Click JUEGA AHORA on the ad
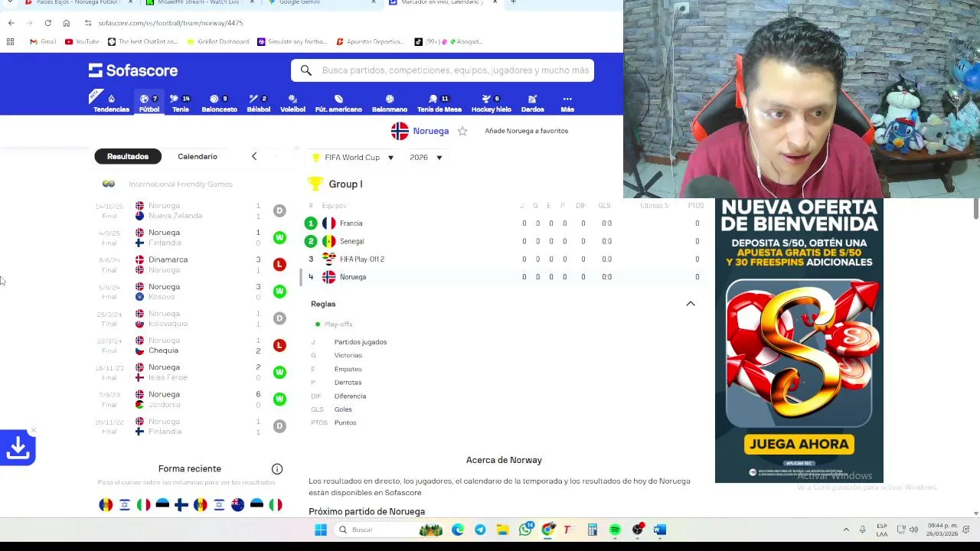 [799, 444]
